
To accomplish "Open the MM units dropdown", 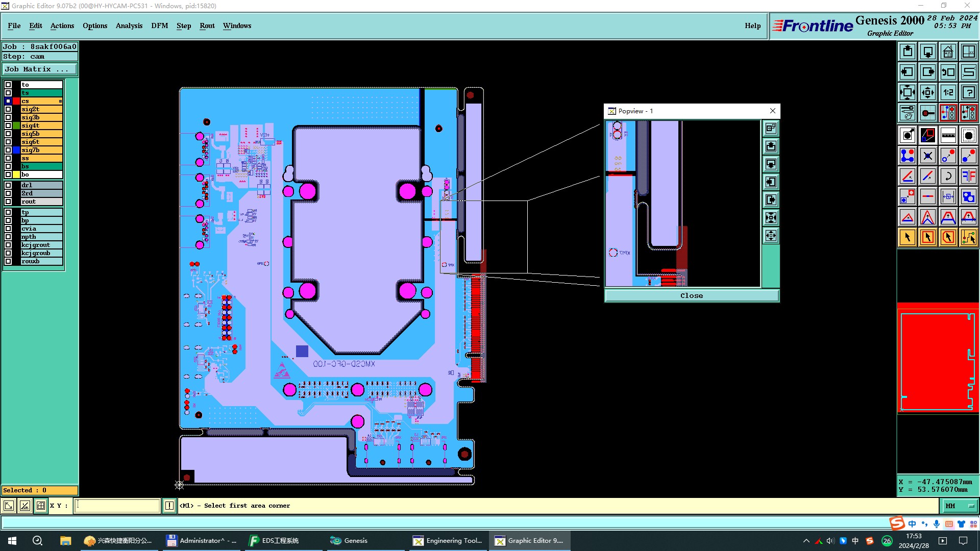I will (x=960, y=506).
